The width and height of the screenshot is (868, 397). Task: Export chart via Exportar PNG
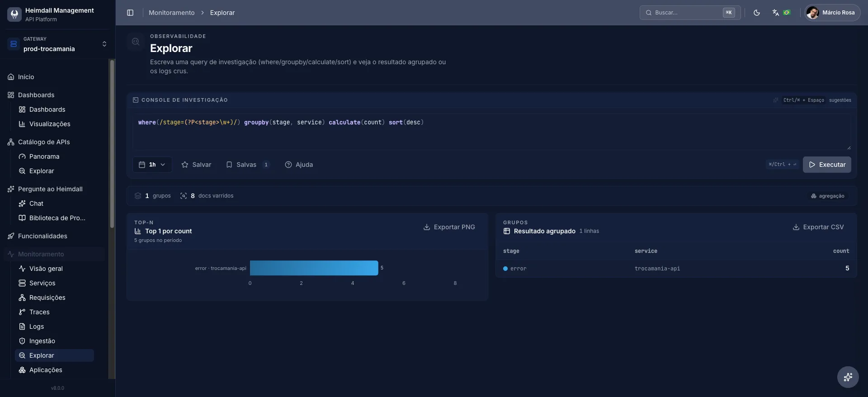coord(449,227)
